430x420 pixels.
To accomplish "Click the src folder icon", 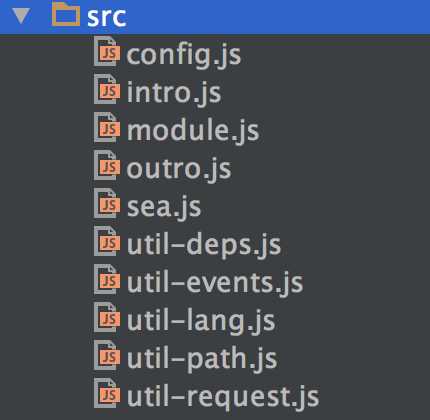I will pyautogui.click(x=66, y=15).
